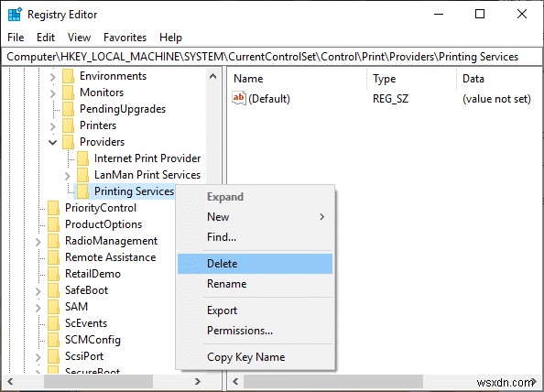This screenshot has width=544, height=392.
Task: Select the Remote Assistance key label
Action: (x=110, y=257)
